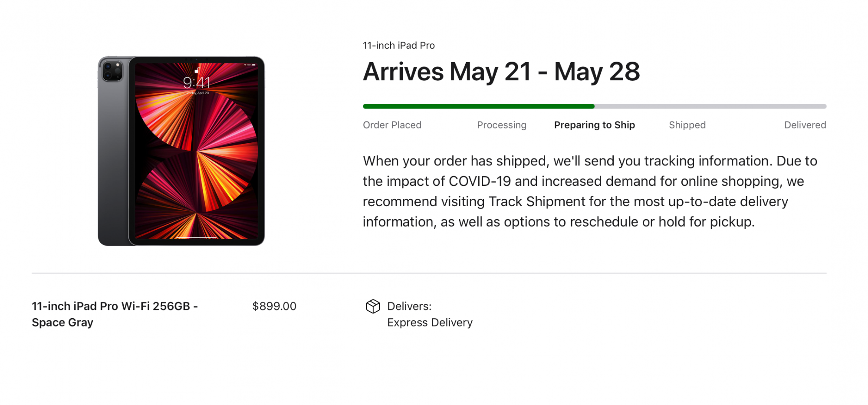Screen dimensions: 868x405
Task: Click the $899.00 price
Action: point(274,306)
